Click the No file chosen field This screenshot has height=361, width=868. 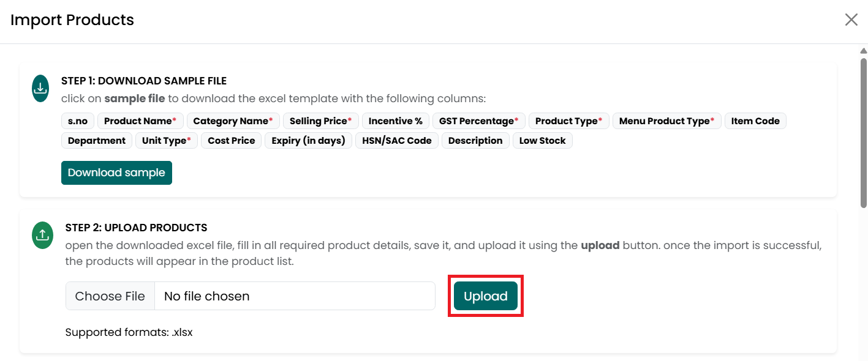(295, 296)
